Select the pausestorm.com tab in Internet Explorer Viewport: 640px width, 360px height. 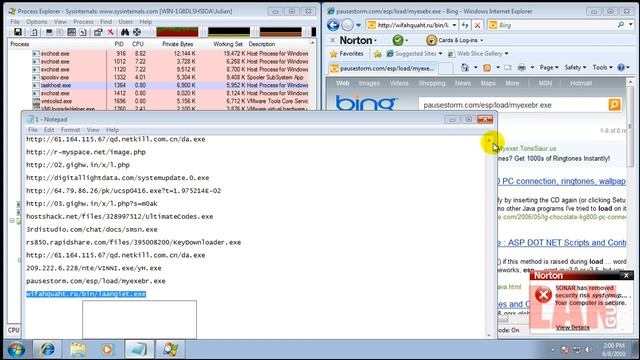[x=382, y=68]
